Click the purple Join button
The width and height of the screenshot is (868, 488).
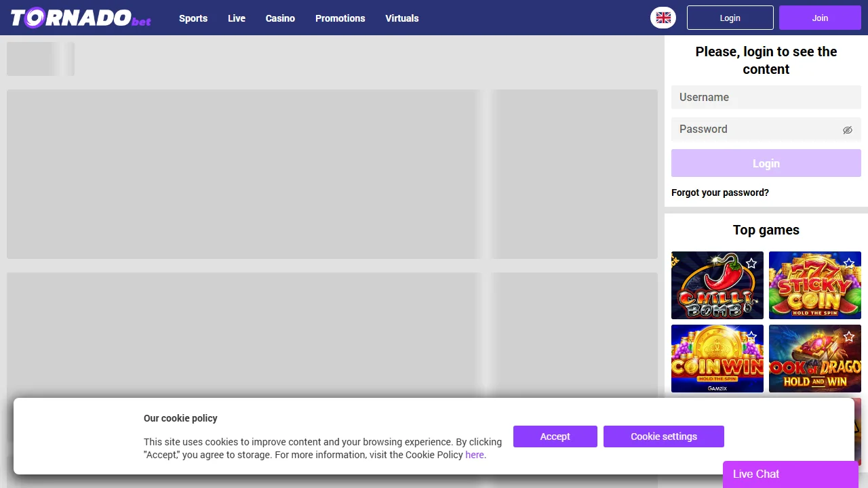point(820,18)
